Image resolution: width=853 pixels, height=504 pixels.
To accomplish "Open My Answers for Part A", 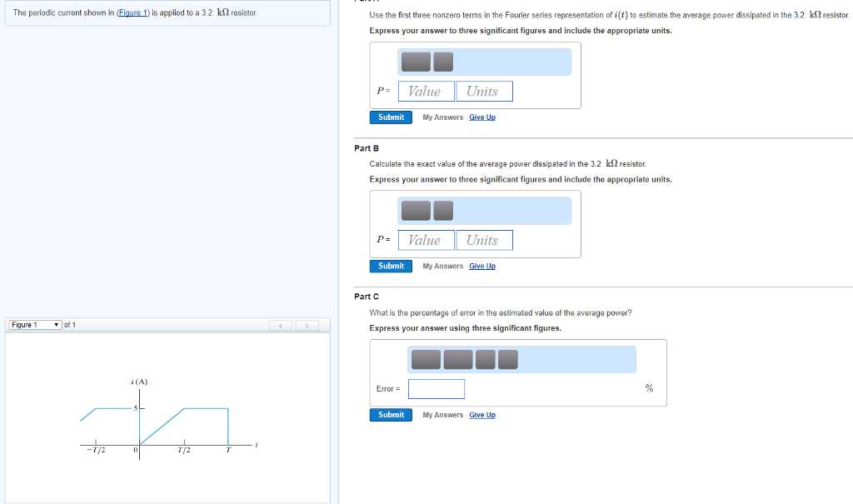I will pos(443,117).
